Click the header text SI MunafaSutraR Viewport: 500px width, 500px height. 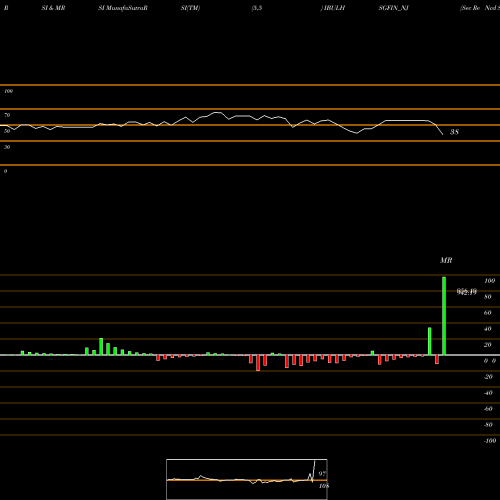(123, 8)
